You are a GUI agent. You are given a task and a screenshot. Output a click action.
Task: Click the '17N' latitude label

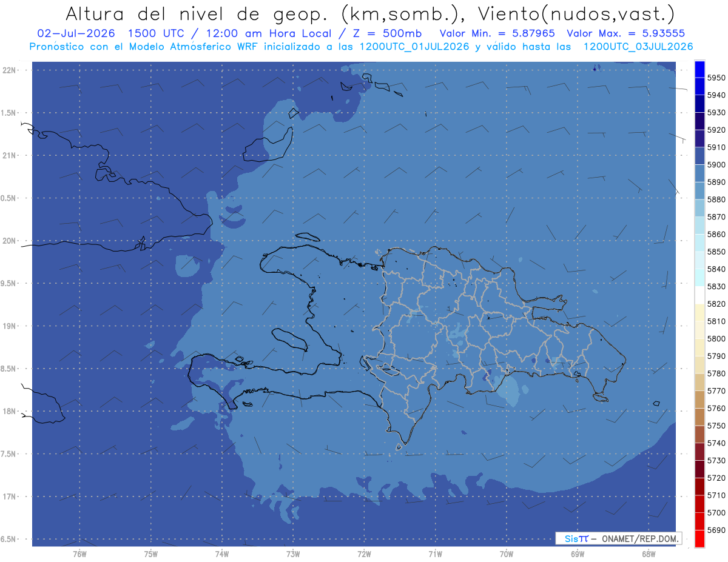click(x=8, y=497)
